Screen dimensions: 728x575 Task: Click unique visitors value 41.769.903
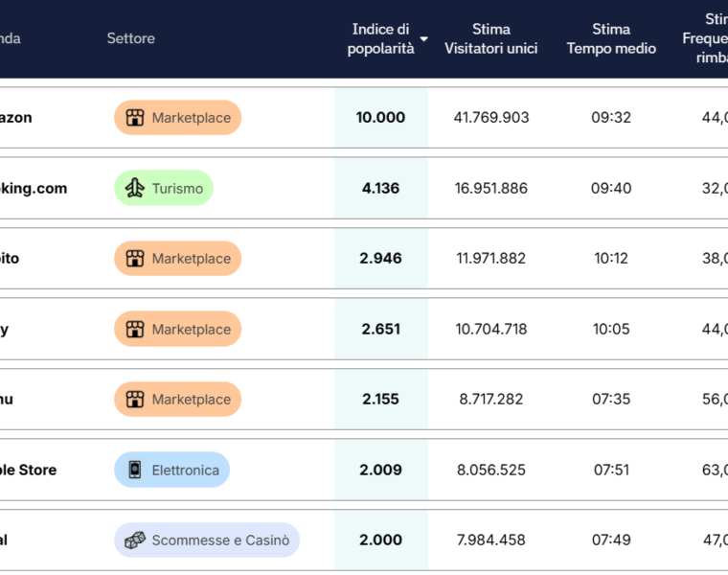[x=491, y=118]
